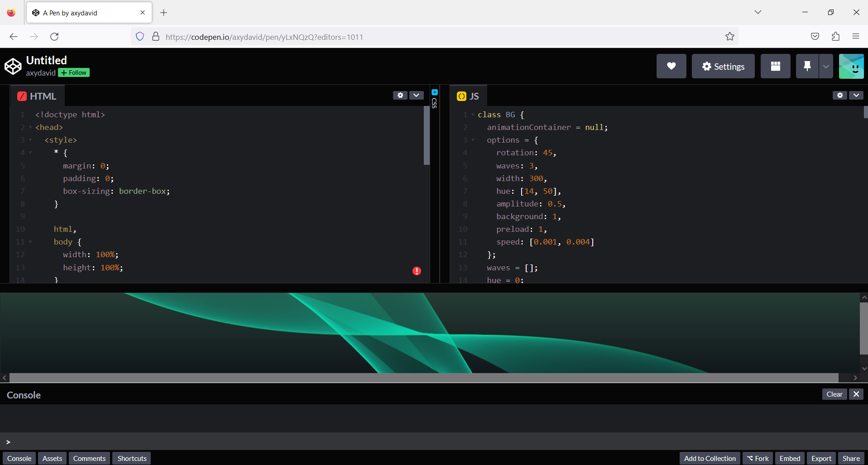Image resolution: width=868 pixels, height=465 pixels.
Task: Open axydavid's profile avatar
Action: pos(851,66)
